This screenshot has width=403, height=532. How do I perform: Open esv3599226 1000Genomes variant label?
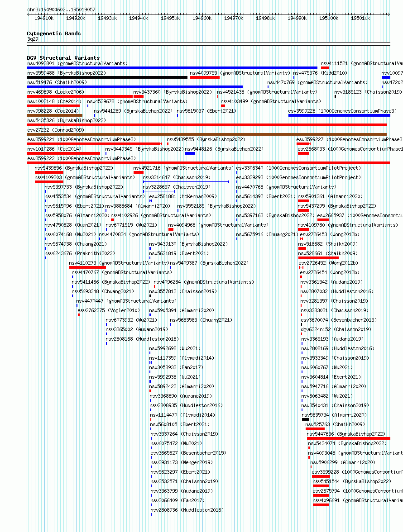click(x=342, y=111)
